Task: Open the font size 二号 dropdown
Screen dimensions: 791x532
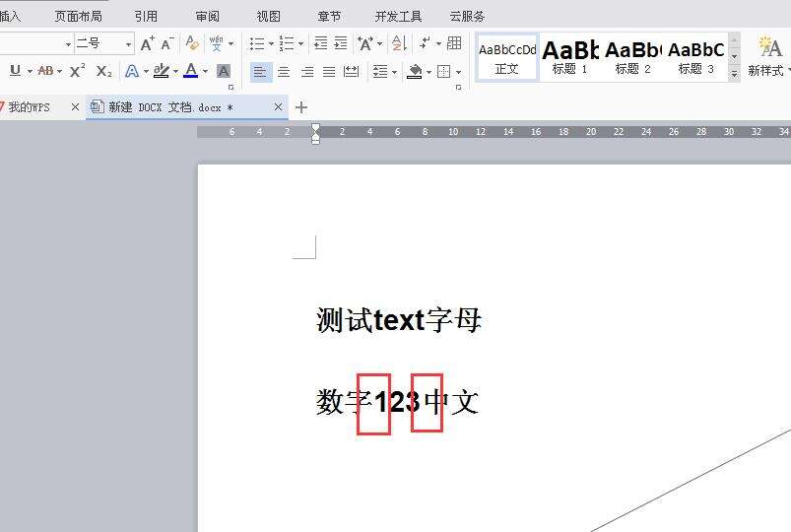Action: tap(129, 44)
